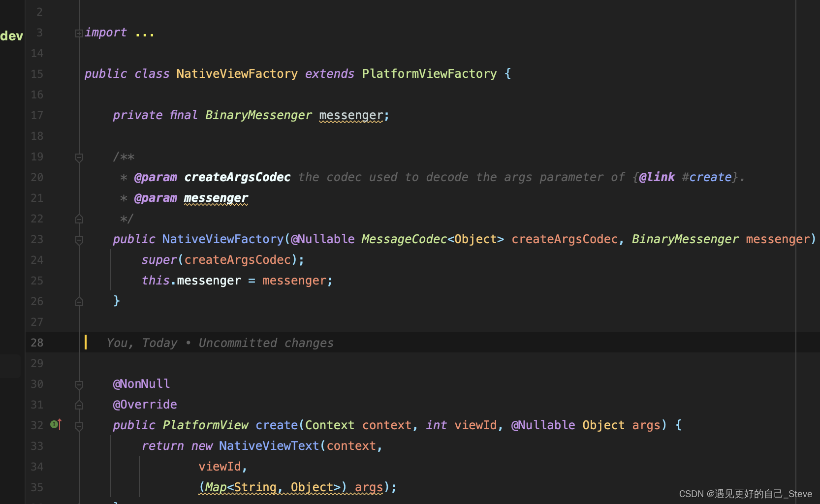Click the underlined @param messenger tag on line 21
Screen dimensions: 820x504
(x=216, y=198)
